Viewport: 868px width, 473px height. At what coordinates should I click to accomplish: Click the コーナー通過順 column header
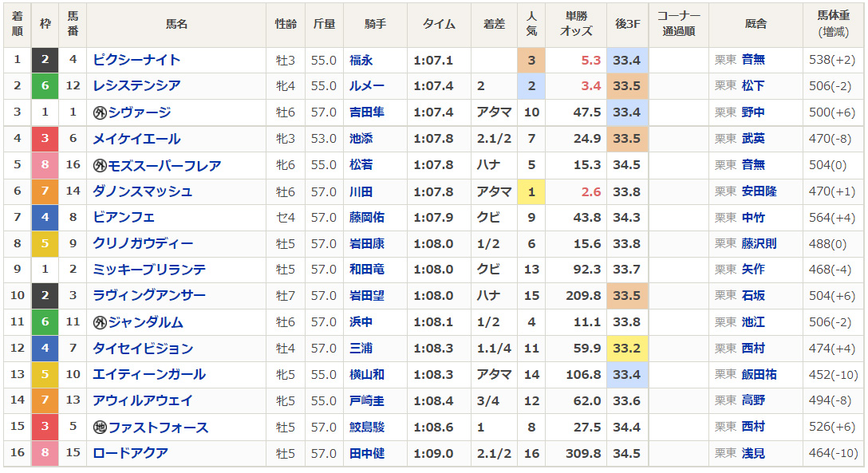[679, 25]
